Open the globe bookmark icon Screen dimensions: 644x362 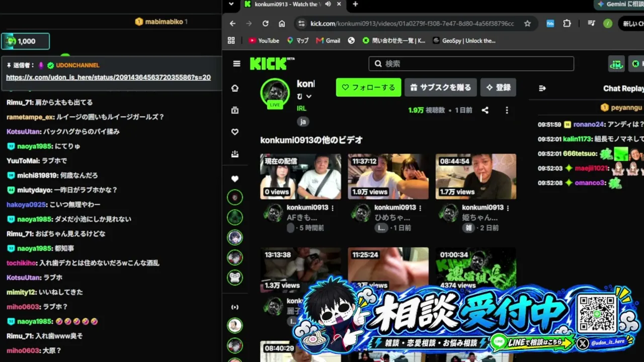[351, 41]
